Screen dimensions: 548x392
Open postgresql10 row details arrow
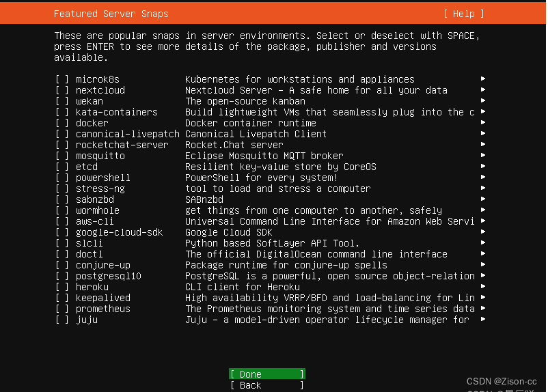pos(483,275)
